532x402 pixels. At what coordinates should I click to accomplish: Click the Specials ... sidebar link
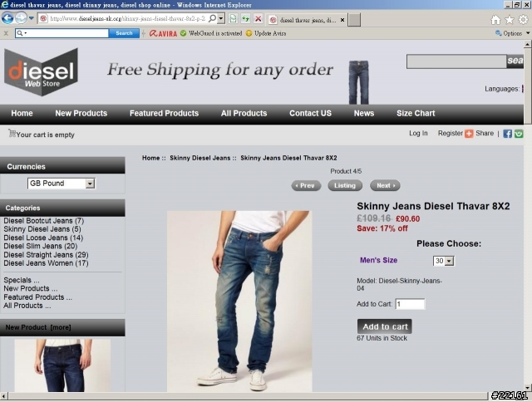point(22,280)
